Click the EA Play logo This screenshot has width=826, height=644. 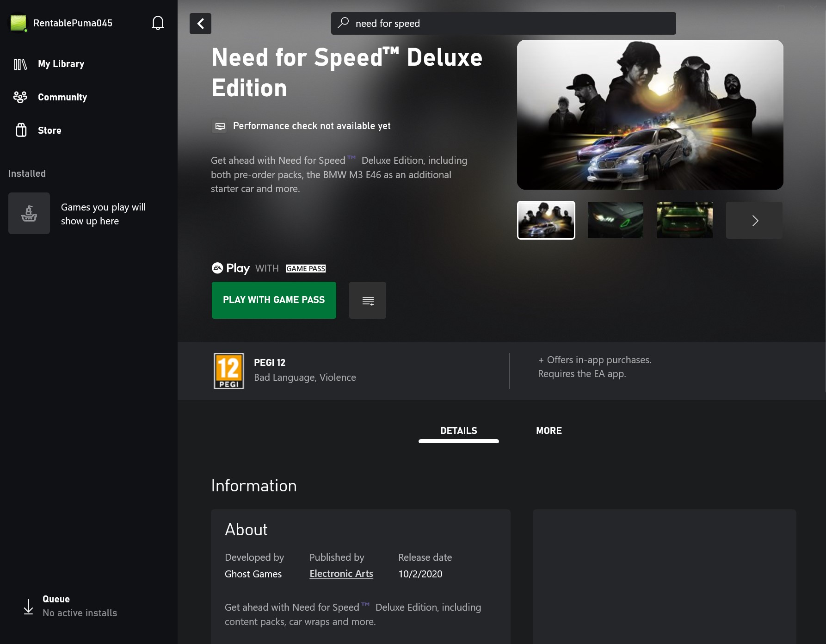click(231, 268)
